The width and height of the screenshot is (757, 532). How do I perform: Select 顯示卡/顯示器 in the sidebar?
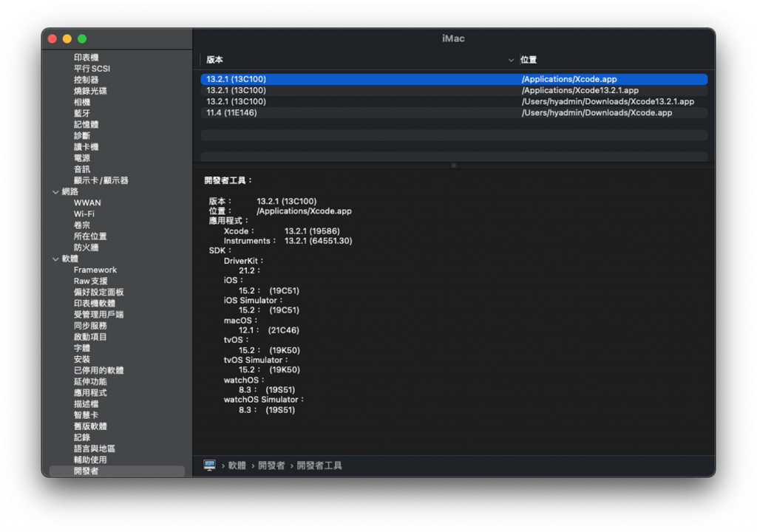[101, 180]
